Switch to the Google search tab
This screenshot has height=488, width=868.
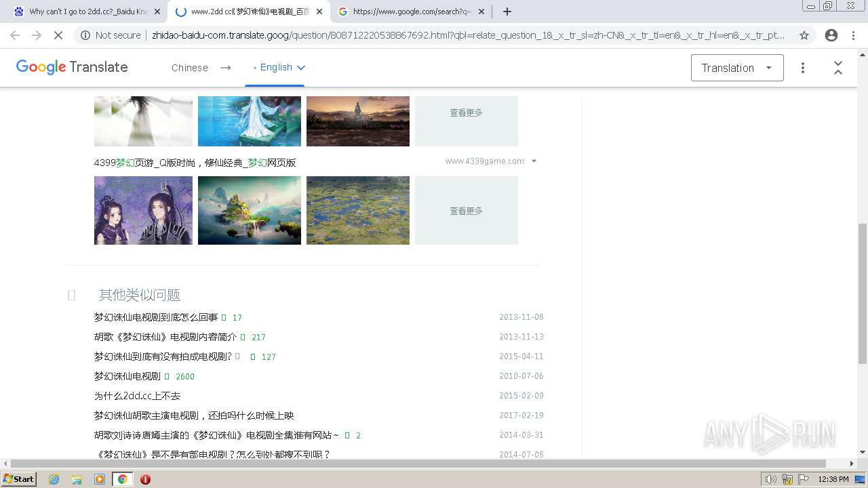tap(411, 12)
